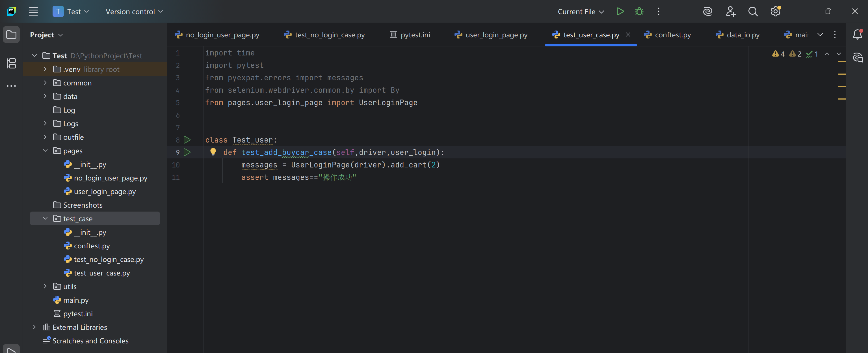Click the run gutter icon beside class Test_user
The height and width of the screenshot is (353, 868).
pos(187,139)
